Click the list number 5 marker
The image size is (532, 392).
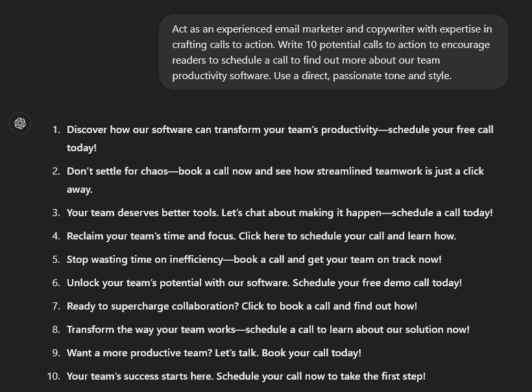tap(56, 260)
